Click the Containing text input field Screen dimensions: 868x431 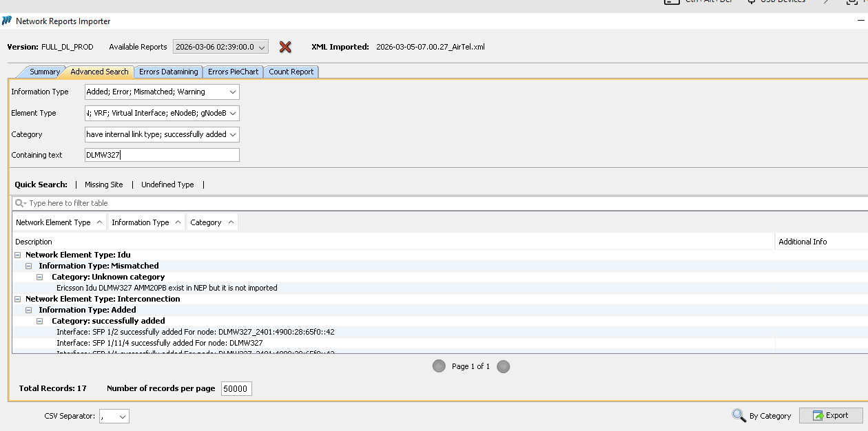point(163,155)
